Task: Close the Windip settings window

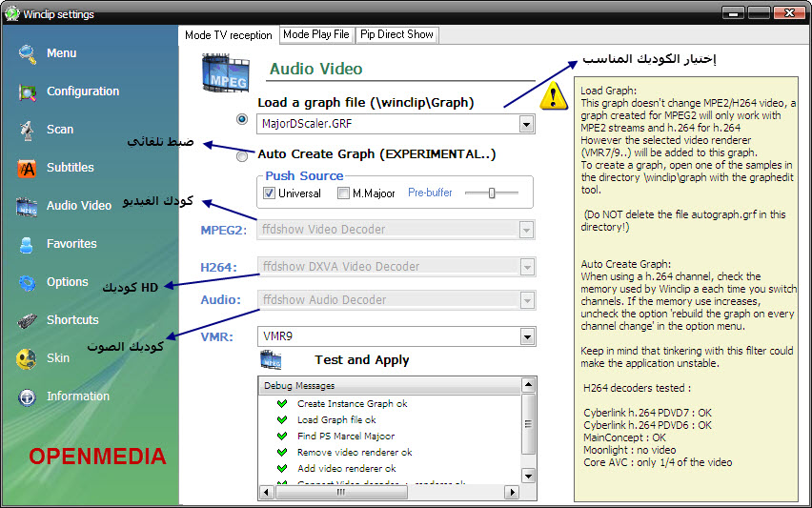Action: click(x=789, y=13)
